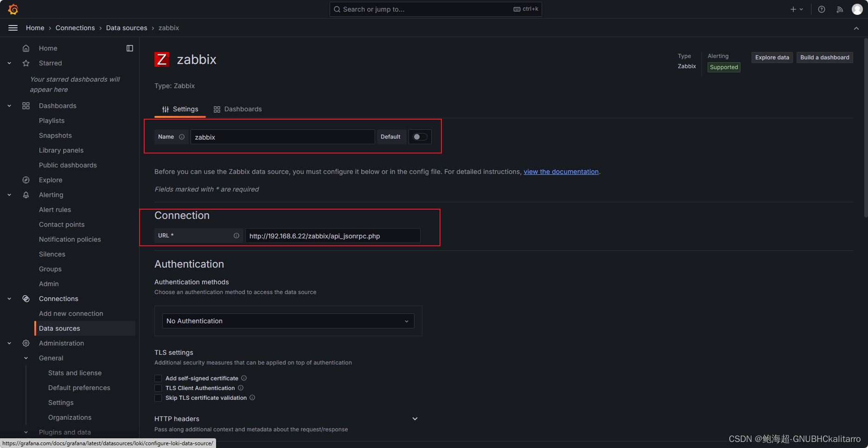Open Notification policies in the sidebar
868x448 pixels.
70,239
